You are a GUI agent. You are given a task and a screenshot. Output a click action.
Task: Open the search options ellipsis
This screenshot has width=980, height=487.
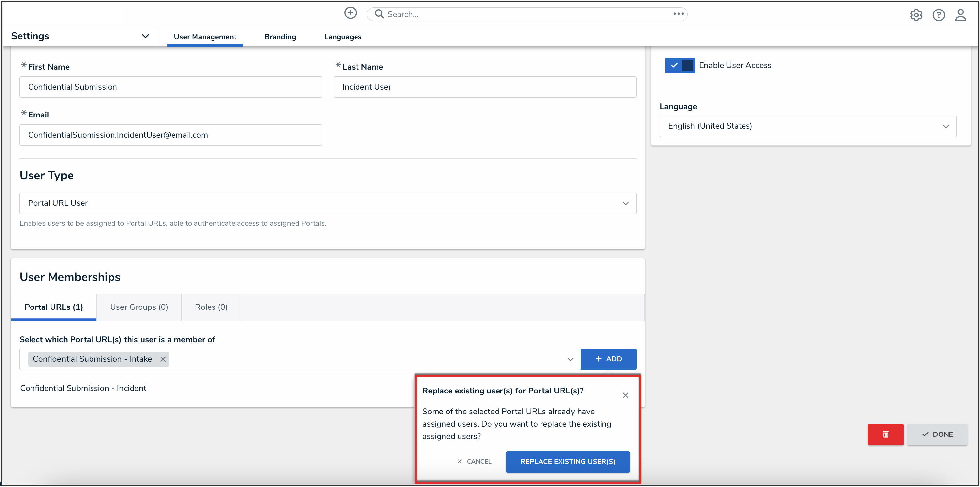(x=678, y=14)
